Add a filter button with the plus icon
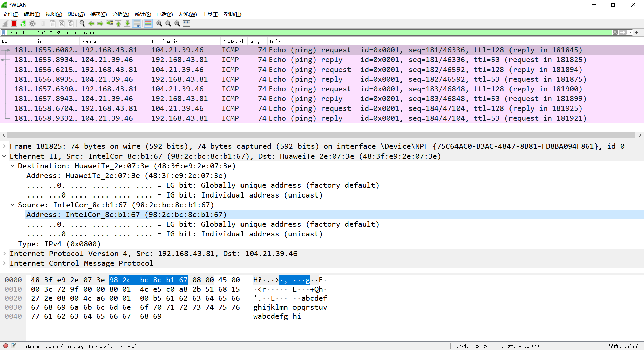 [x=636, y=33]
